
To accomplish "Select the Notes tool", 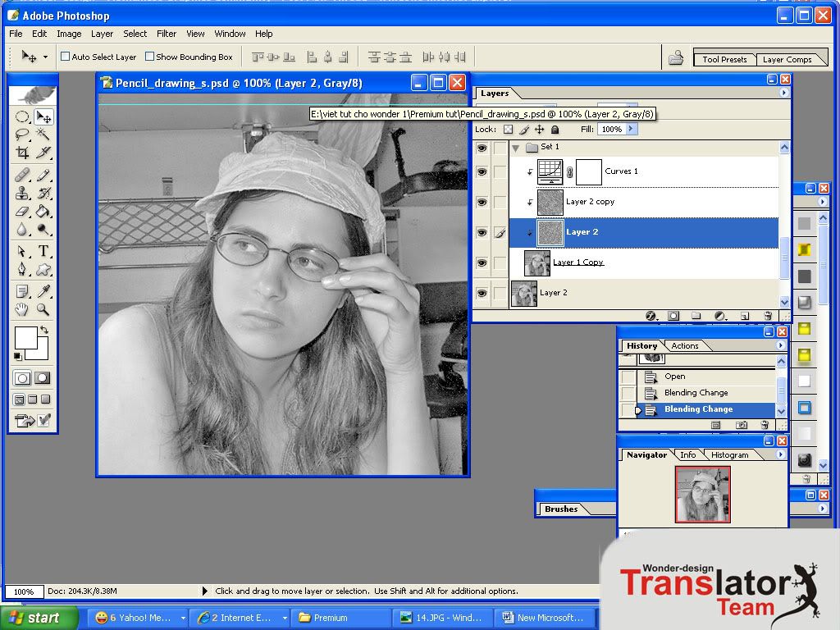I will [x=22, y=291].
